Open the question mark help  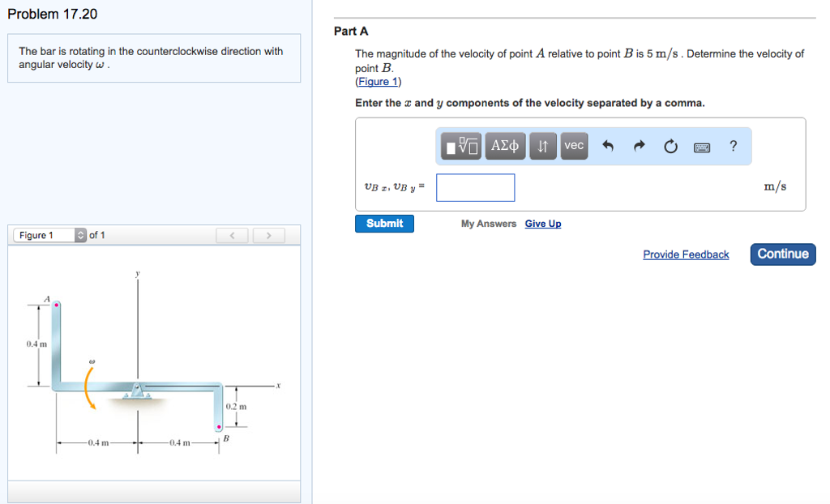pyautogui.click(x=733, y=146)
